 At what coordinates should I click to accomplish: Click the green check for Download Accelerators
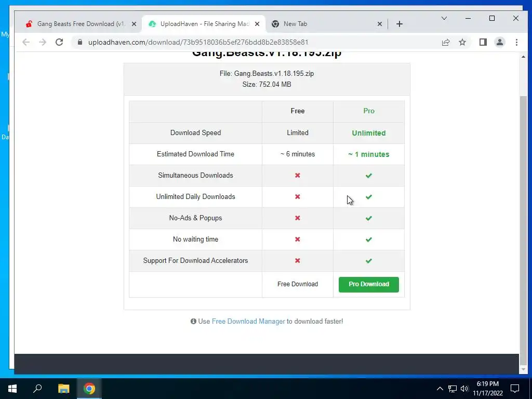pyautogui.click(x=369, y=261)
